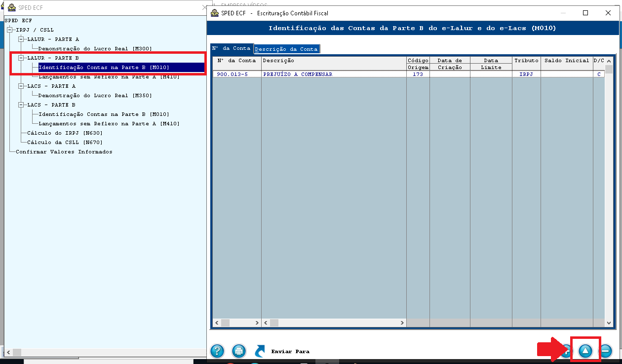Click right arrow of N° da Conta horizontal scrollbar
This screenshot has height=364, width=622.
[257, 323]
